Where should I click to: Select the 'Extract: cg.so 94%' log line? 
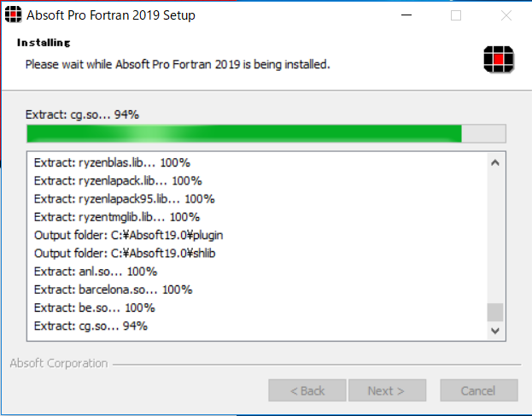tap(91, 326)
